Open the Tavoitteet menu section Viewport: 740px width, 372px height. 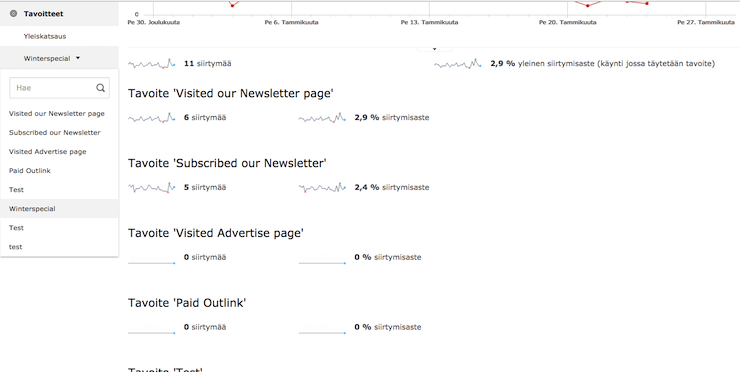[43, 14]
